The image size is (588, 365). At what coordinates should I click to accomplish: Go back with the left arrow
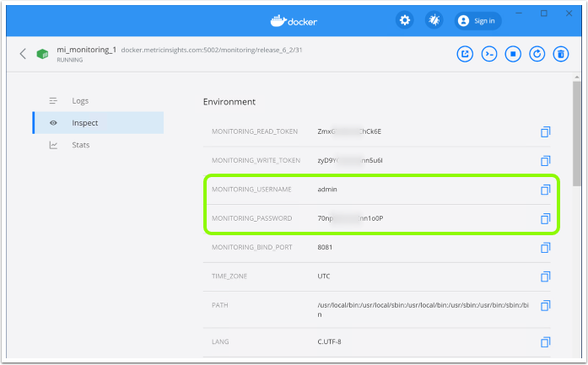[23, 54]
